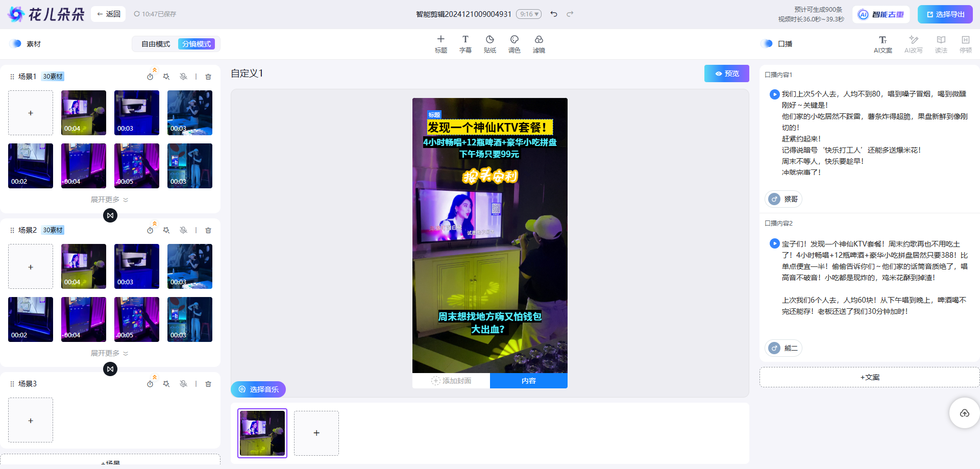Switch to the 内容 tab below preview
980x469 pixels.
point(528,380)
